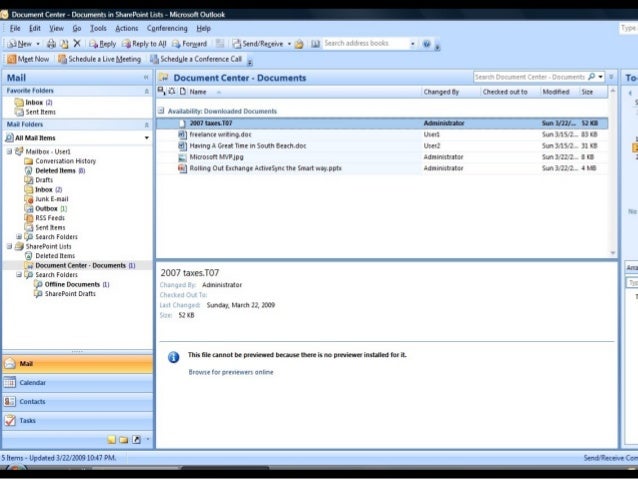Open the New item dropdown arrow
Image resolution: width=638 pixels, height=479 pixels.
[x=38, y=44]
